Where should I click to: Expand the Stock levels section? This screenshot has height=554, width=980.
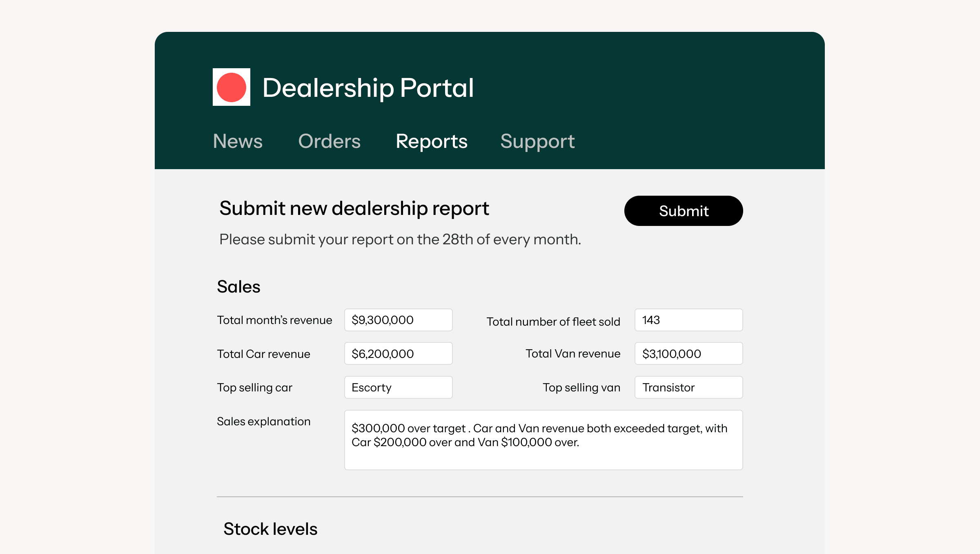269,528
